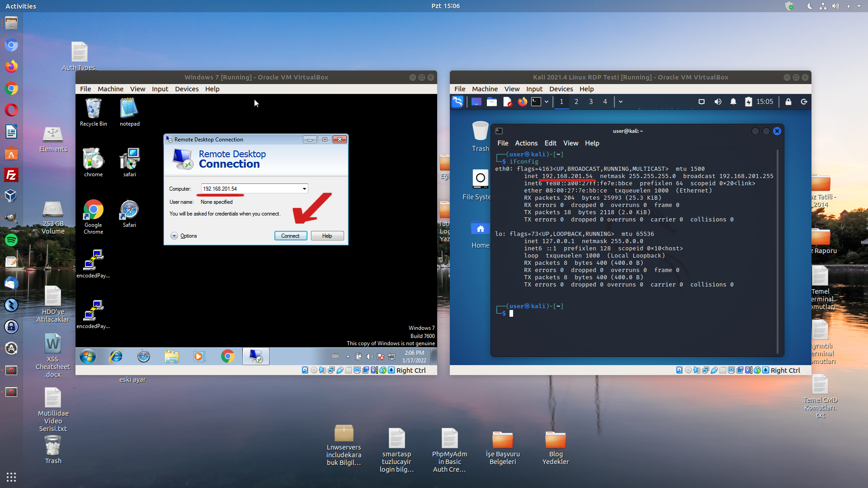Open Actions menu in Kali terminal
The image size is (868, 488).
click(526, 143)
